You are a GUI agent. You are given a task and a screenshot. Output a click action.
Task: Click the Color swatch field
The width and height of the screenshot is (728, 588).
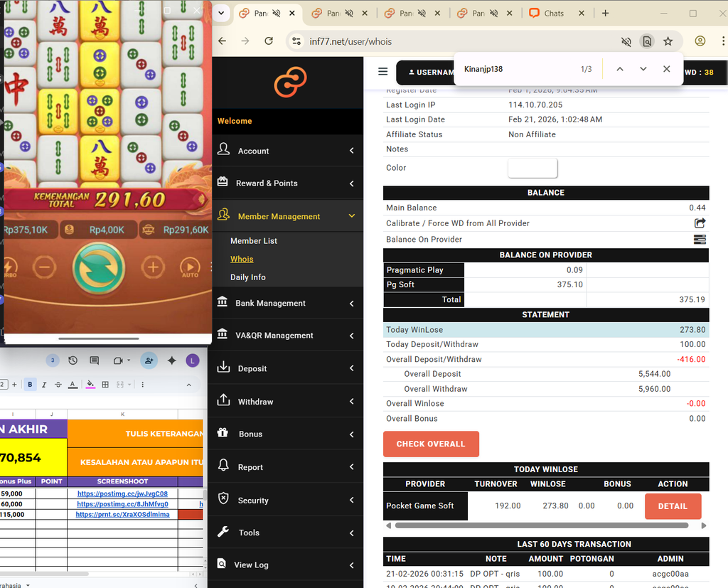tap(532, 168)
